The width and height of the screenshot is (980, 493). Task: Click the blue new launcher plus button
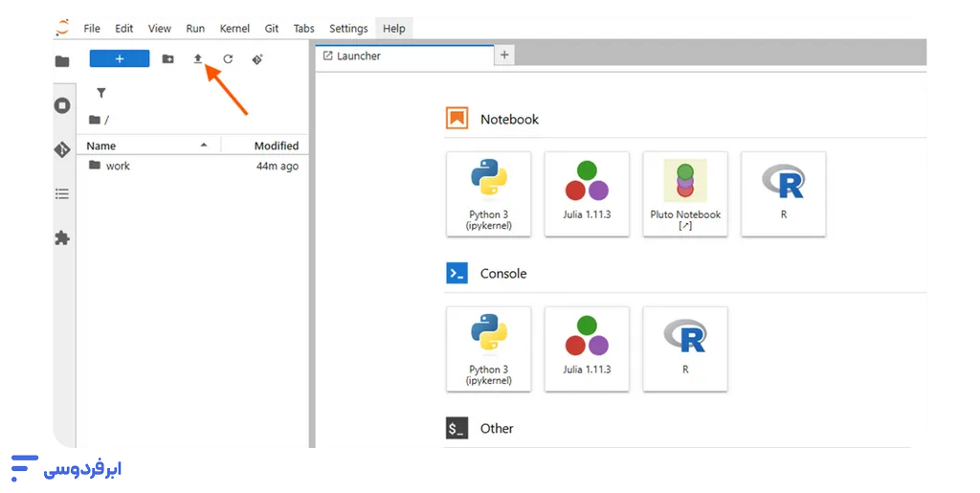click(120, 59)
